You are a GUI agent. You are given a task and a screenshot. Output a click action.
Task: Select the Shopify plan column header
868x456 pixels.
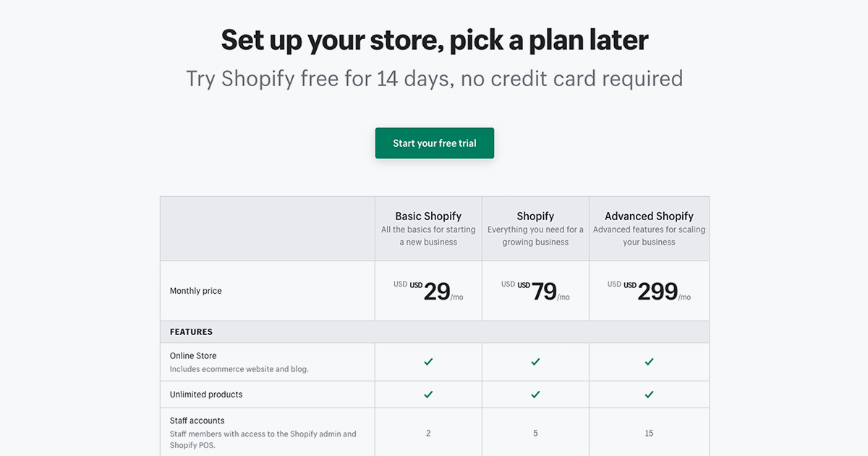pos(535,216)
